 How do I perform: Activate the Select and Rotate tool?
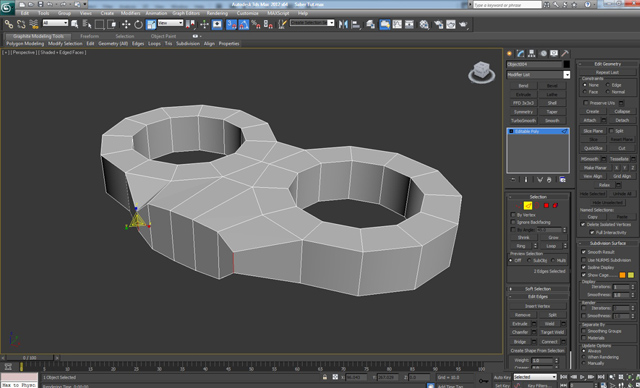138,24
